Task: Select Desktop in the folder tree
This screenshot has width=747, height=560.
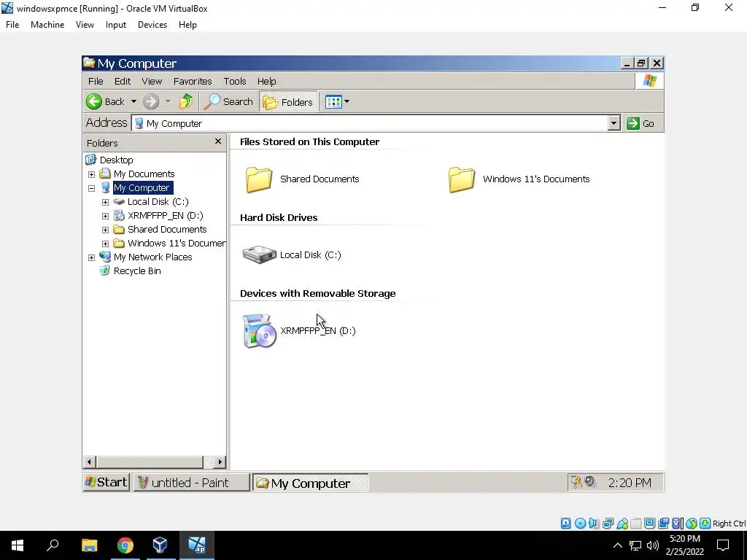Action: tap(116, 160)
